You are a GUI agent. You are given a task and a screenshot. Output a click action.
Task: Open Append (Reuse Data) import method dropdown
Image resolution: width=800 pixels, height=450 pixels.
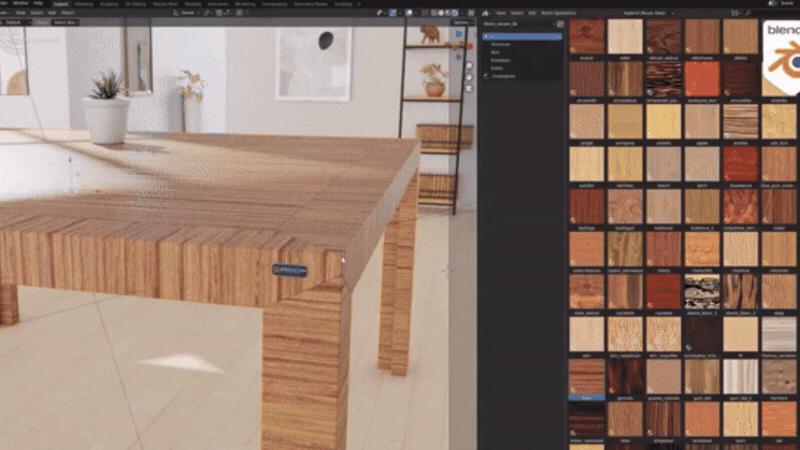648,13
